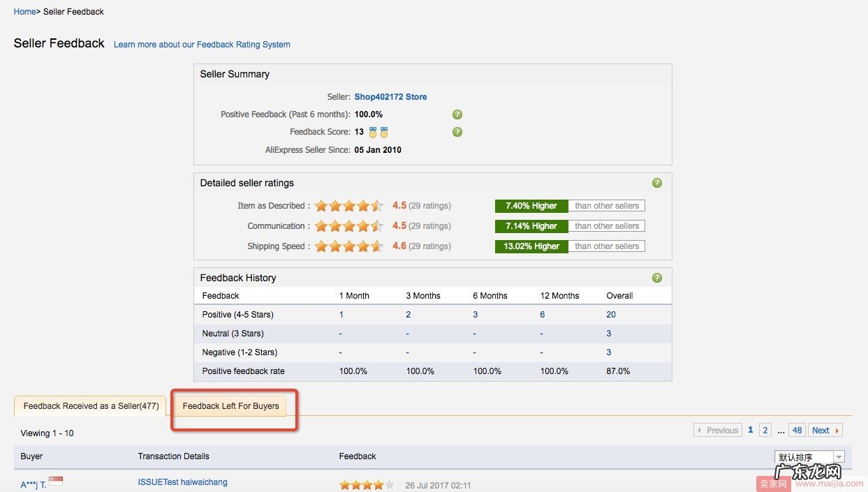Open Learn more about Feedback Rating System

pyautogui.click(x=202, y=45)
